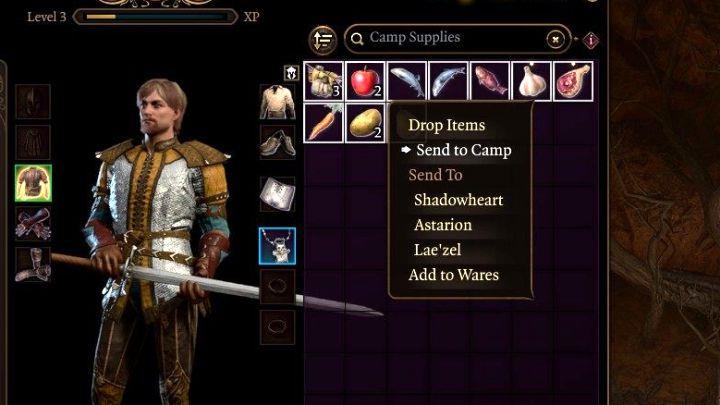Send items to Astarion
The height and width of the screenshot is (405, 720).
pos(443,225)
